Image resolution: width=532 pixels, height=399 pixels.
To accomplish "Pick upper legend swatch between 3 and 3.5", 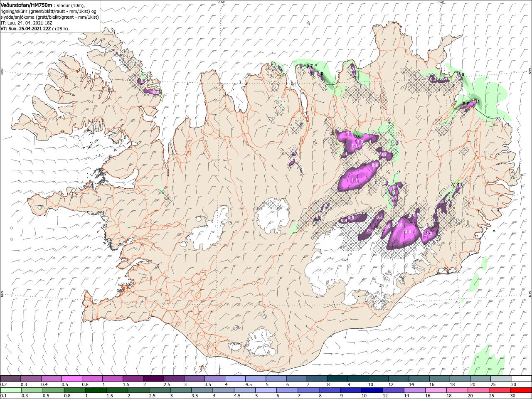I will pos(194,379).
